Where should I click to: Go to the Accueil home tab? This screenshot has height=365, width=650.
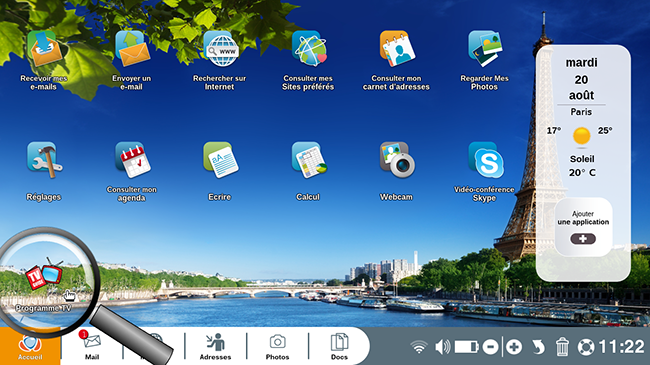30,346
